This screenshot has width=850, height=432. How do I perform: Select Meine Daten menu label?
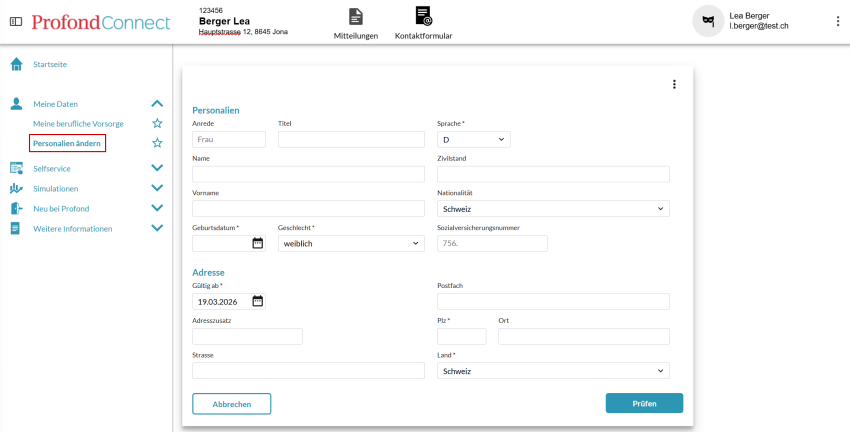point(55,104)
